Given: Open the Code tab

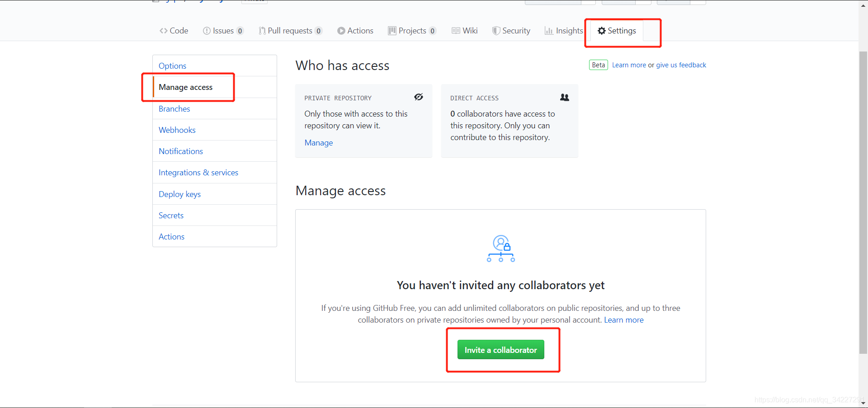Looking at the screenshot, I should 174,31.
